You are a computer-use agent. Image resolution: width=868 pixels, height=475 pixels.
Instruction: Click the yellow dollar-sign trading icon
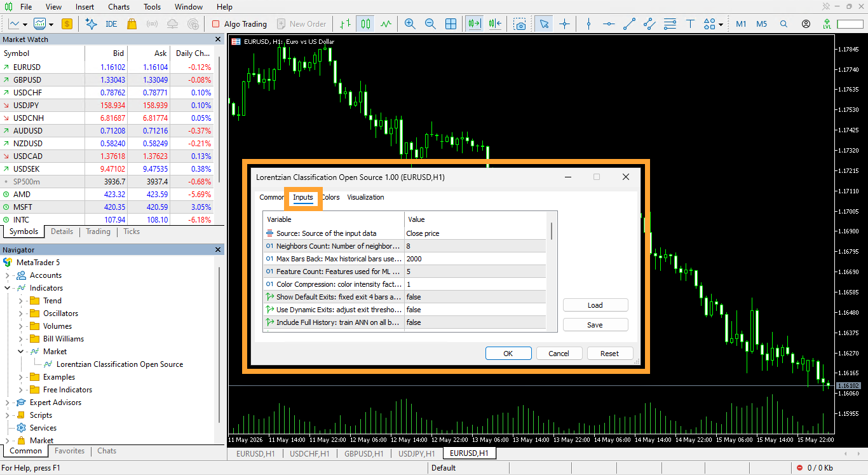point(67,24)
